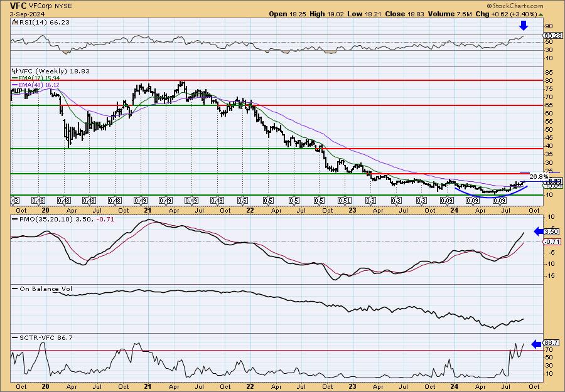Select the EMA(43) 16.12 legend text
The image size is (565, 392).
[x=39, y=85]
